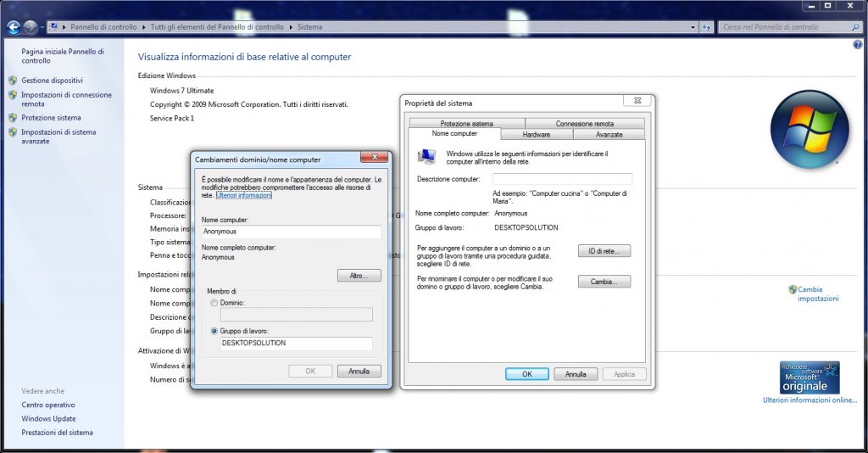This screenshot has height=453, width=868.
Task: Click computer icon in Nome computer tab
Action: coord(427,157)
